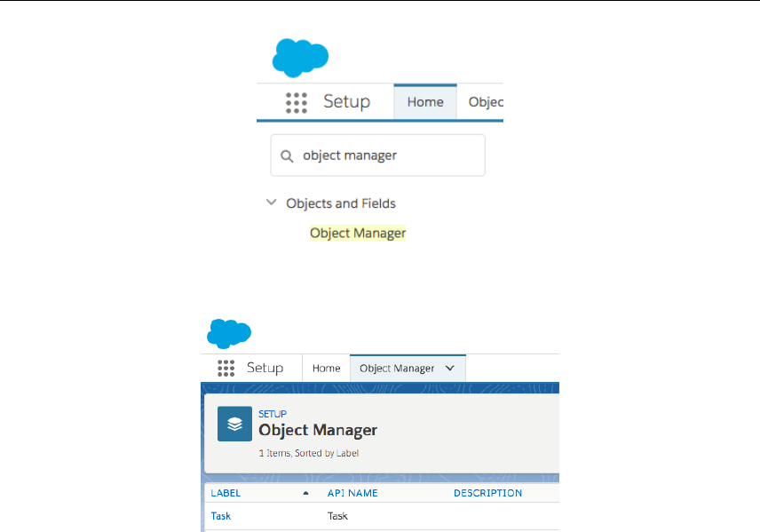Sort by the API NAME column header
760x532 pixels.
click(x=352, y=493)
